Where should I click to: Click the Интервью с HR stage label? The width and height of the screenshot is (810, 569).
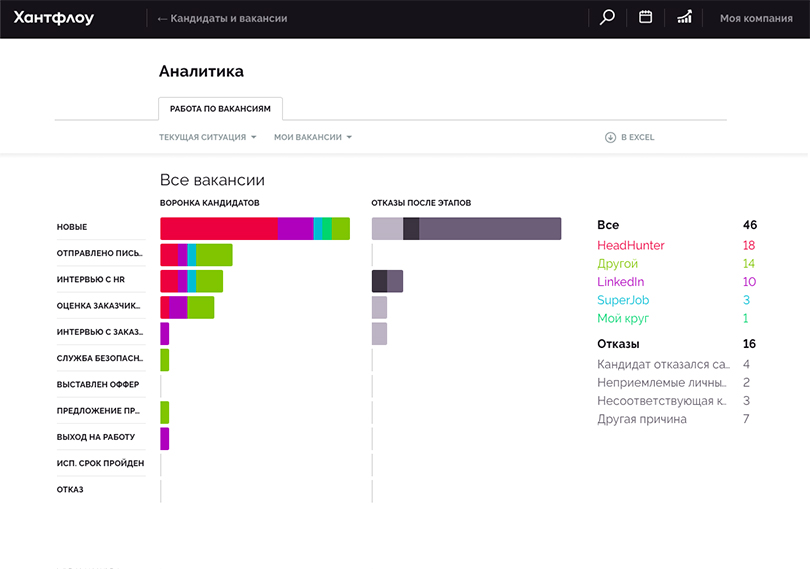tap(93, 280)
